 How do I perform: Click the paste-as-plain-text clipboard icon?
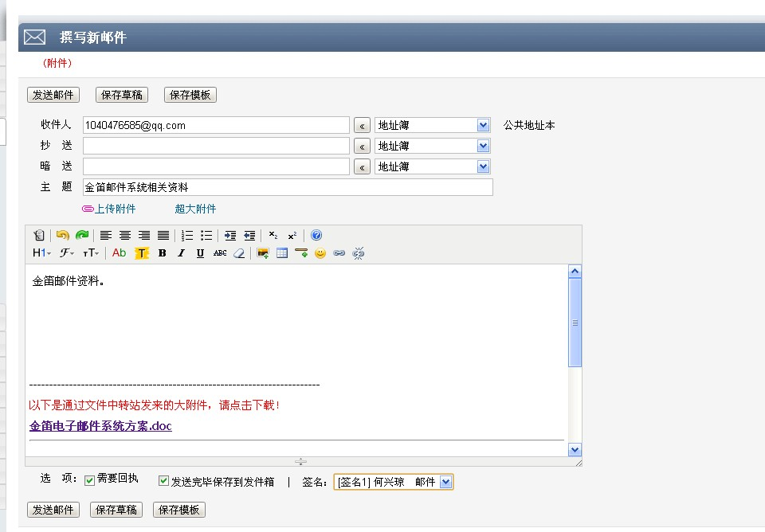(x=39, y=236)
